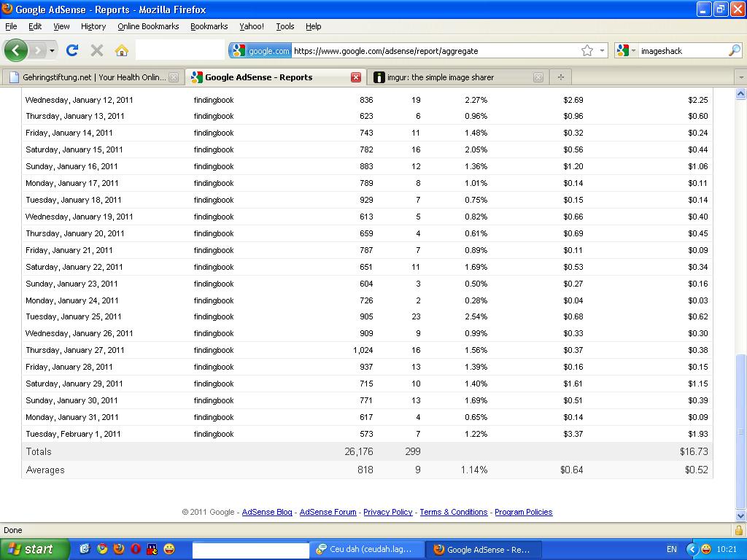Screen dimensions: 747x560
Task: Launch Opera from the quick launch bar
Action: pos(136,549)
